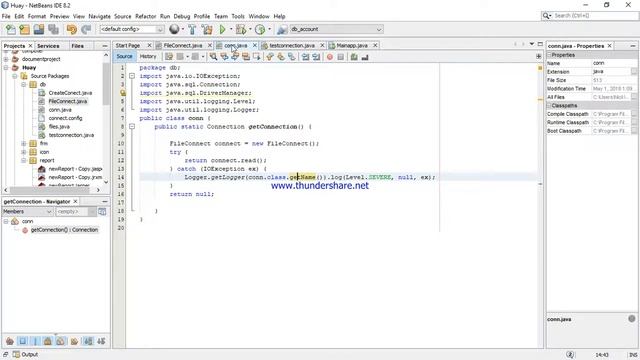Viewport: 640px width, 360px height.
Task: Switch to the Services tab
Action: coord(48,46)
